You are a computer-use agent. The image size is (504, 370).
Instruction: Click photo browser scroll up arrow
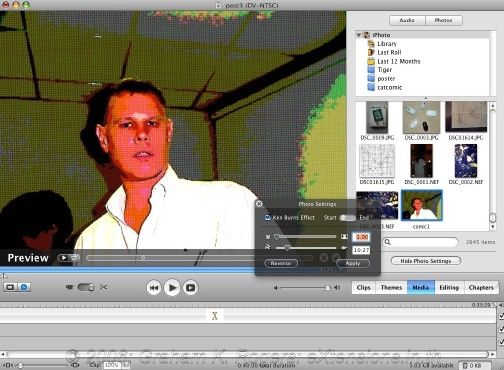(493, 106)
